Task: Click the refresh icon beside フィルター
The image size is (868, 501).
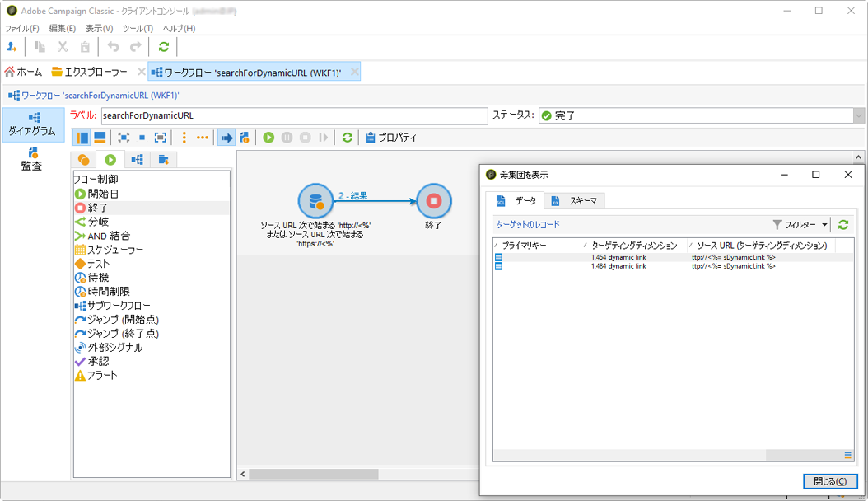Action: click(843, 224)
